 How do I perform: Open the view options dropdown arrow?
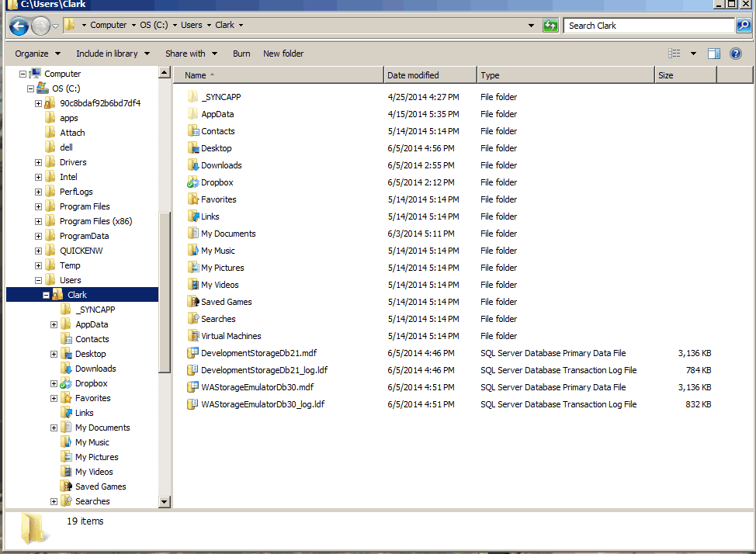[x=693, y=54]
